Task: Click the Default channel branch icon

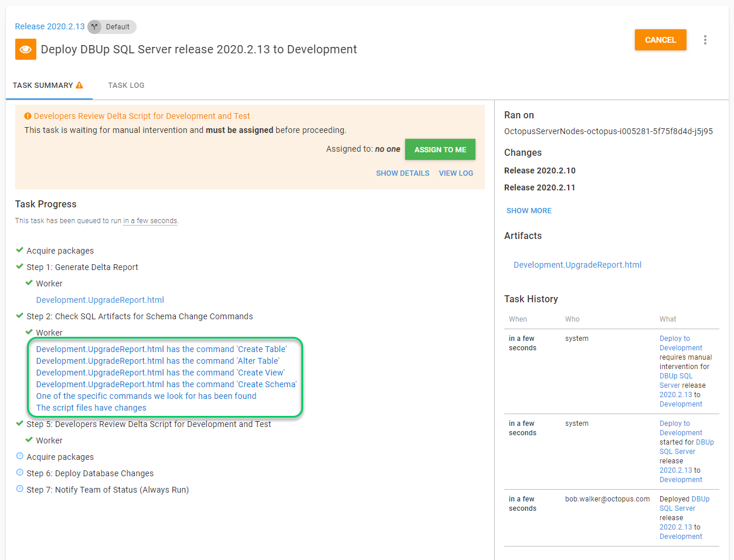Action: 94,27
